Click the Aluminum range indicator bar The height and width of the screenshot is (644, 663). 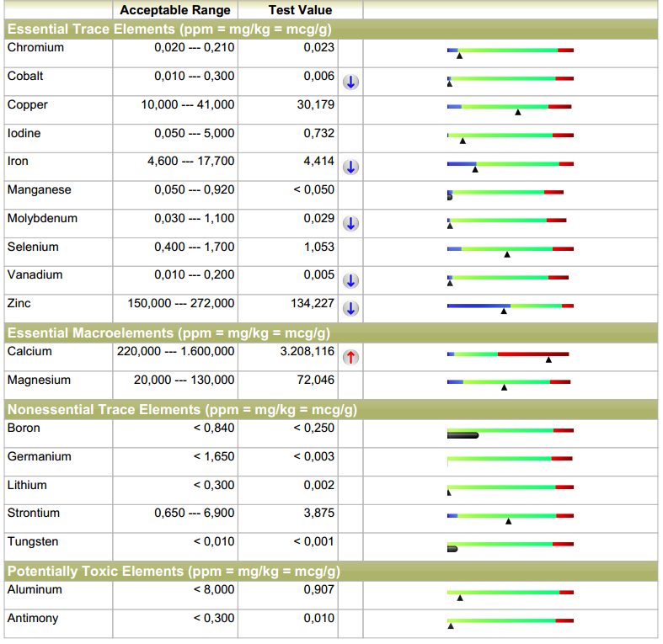511,593
